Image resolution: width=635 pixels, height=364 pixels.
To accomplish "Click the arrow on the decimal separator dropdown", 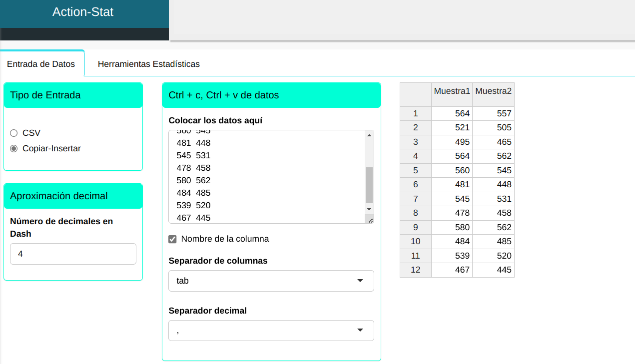I will [360, 331].
